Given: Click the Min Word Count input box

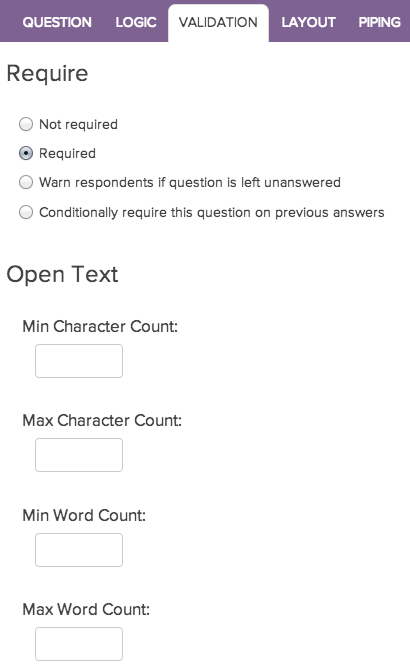Looking at the screenshot, I should coord(79,550).
